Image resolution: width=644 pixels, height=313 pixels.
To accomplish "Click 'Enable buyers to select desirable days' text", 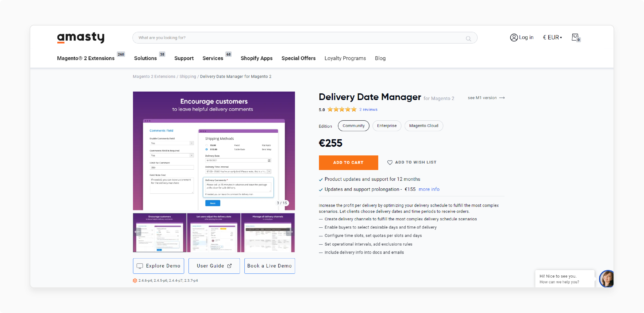I will [381, 227].
